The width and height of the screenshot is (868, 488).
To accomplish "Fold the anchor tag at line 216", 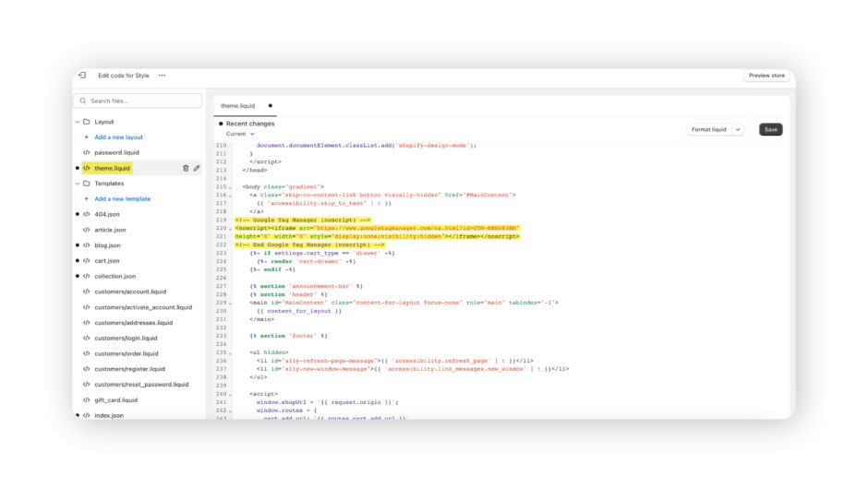I will 231,196.
